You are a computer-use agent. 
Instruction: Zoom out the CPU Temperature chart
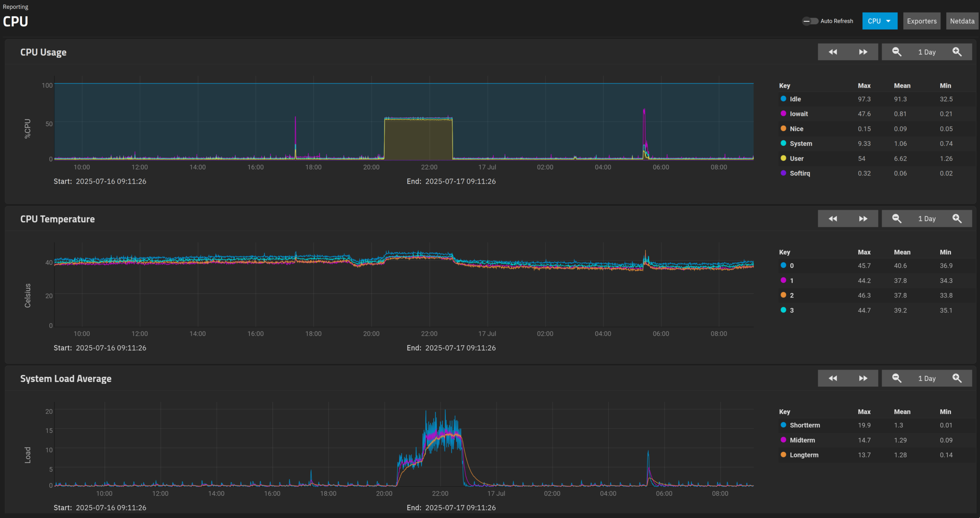pyautogui.click(x=896, y=219)
